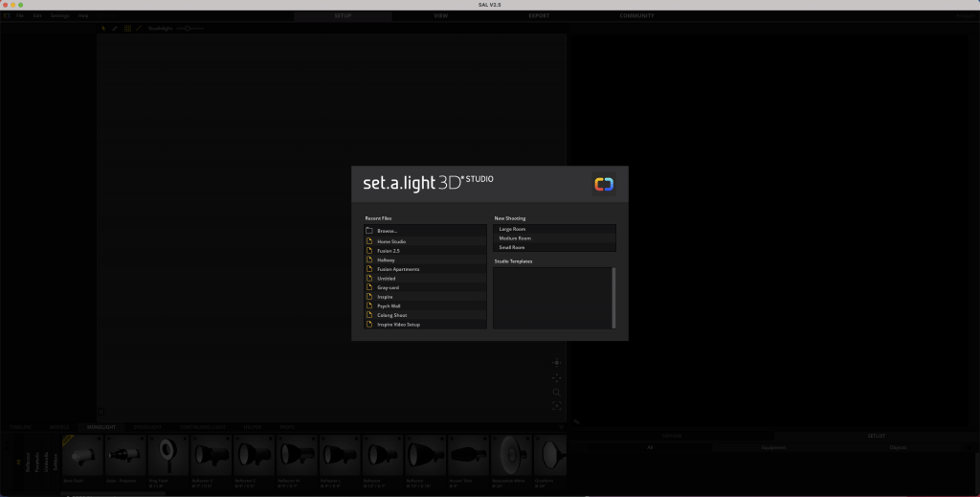This screenshot has width=980, height=497.
Task: Open the MODELS tab
Action: pos(59,427)
